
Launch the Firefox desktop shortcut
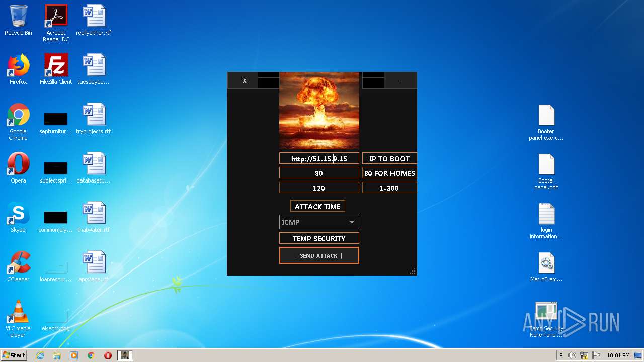coord(18,69)
